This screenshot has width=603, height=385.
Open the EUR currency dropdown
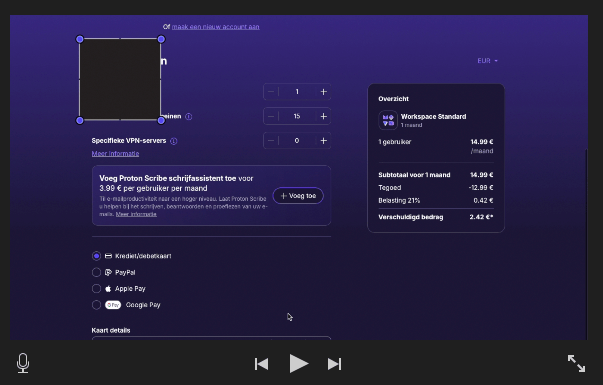click(487, 61)
